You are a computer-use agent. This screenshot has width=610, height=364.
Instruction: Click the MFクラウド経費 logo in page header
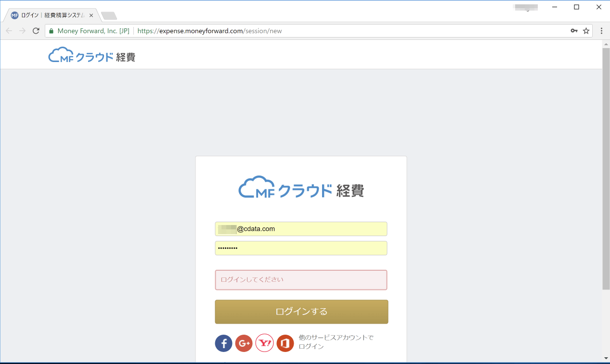pos(92,55)
